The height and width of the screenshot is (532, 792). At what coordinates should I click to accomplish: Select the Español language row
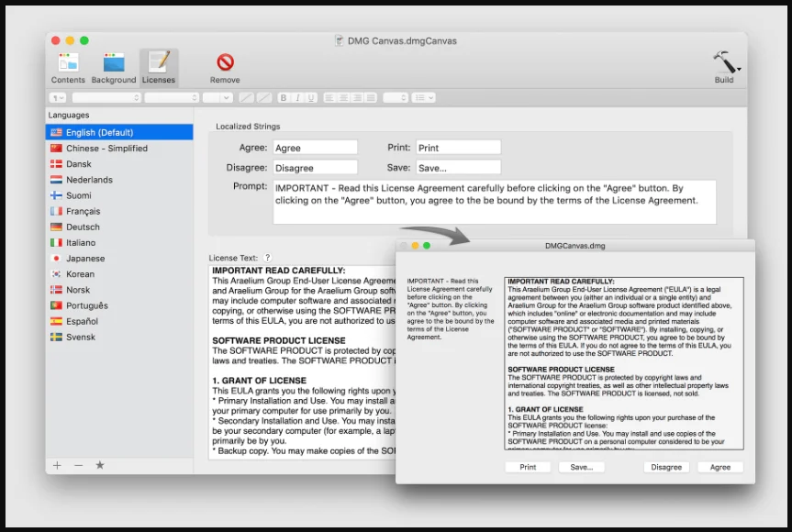pyautogui.click(x=119, y=321)
